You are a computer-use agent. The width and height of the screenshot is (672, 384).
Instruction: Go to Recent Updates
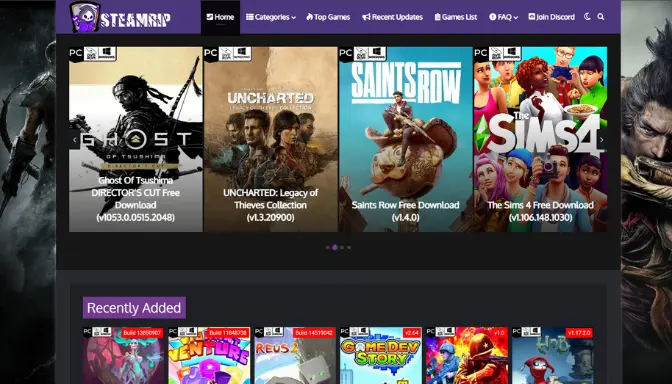click(x=393, y=17)
